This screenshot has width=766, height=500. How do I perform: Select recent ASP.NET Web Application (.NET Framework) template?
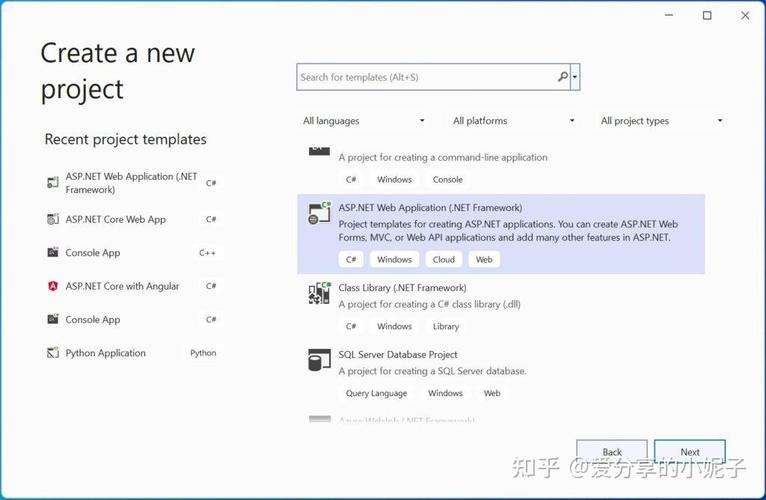click(133, 183)
